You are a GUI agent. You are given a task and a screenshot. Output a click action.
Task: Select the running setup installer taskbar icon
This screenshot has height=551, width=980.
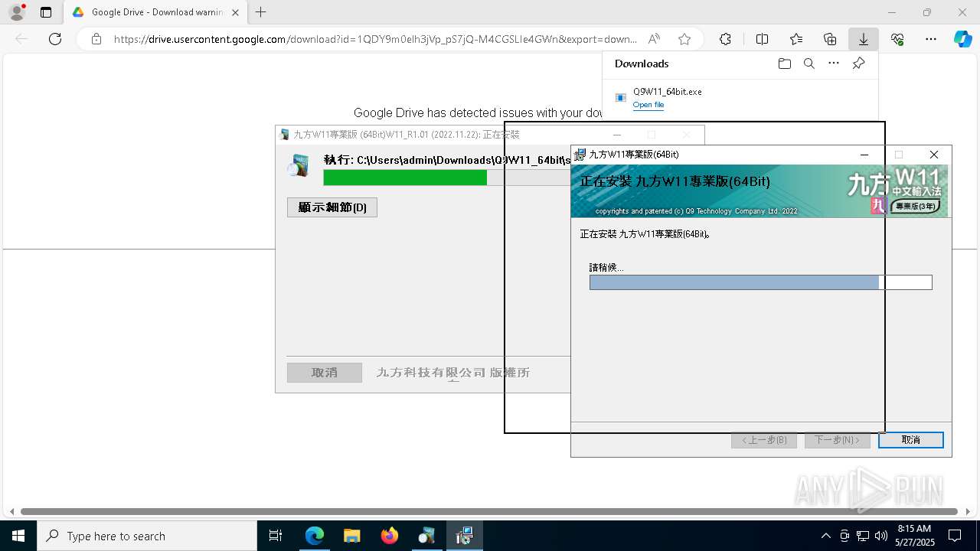point(464,536)
